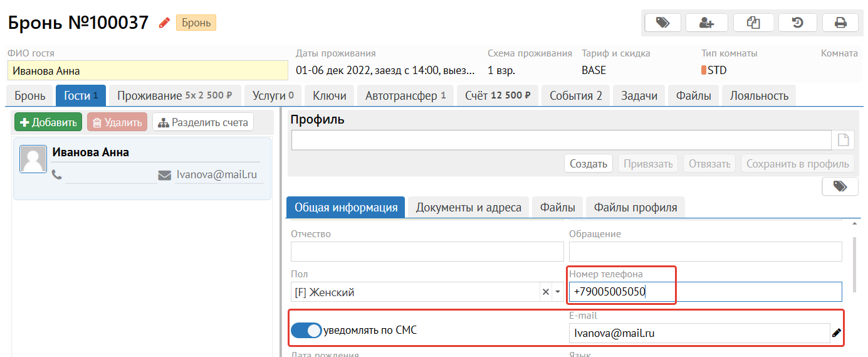
Task: Click the 'Создать' profile button
Action: (588, 164)
